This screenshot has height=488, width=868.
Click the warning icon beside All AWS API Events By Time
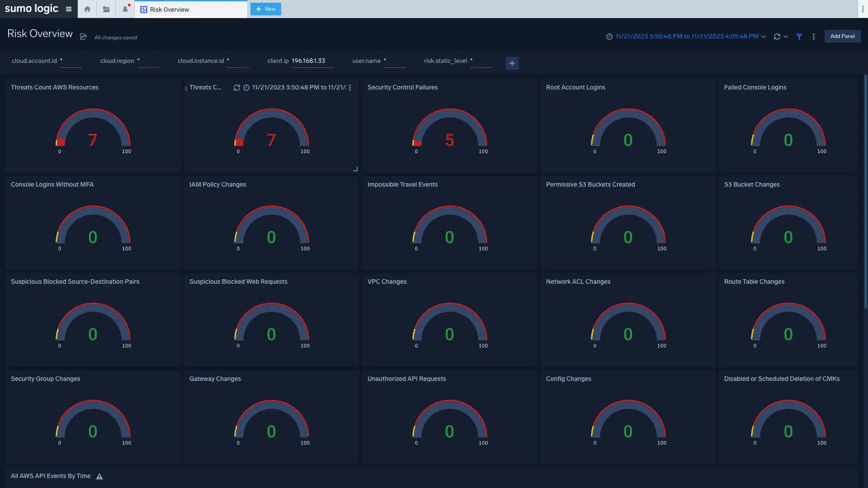(99, 476)
